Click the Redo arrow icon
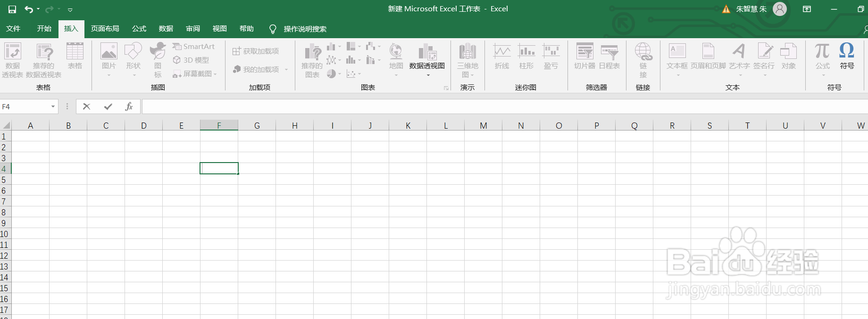 click(x=49, y=9)
